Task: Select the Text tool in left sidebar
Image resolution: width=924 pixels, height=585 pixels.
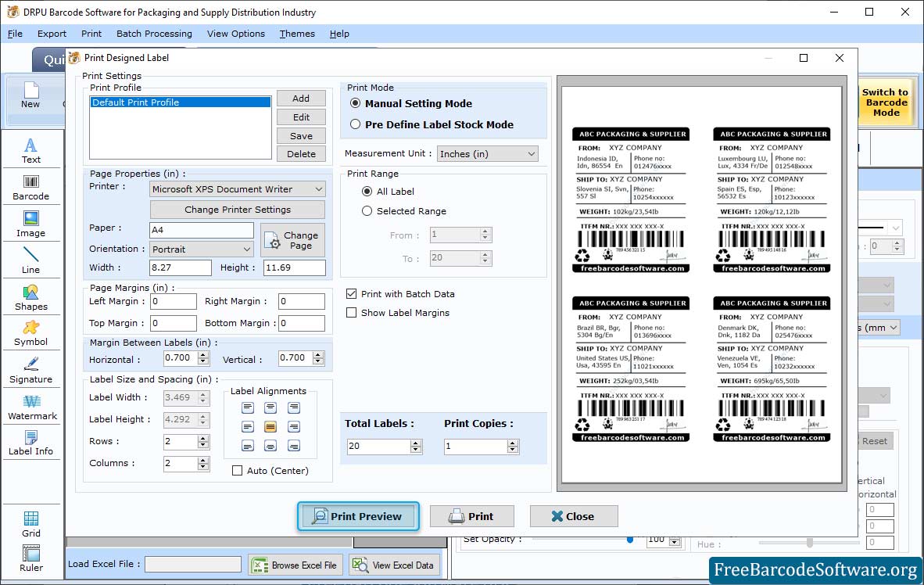Action: click(30, 151)
